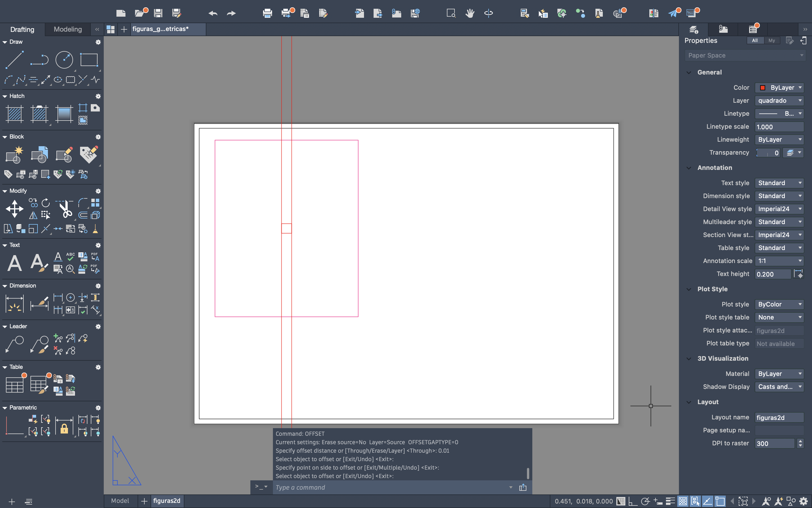Click the set text height pick button
The height and width of the screenshot is (508, 812).
pyautogui.click(x=798, y=274)
